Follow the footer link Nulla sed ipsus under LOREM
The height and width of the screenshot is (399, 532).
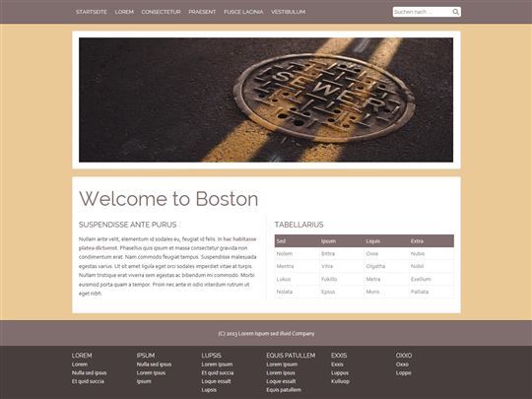89,372
